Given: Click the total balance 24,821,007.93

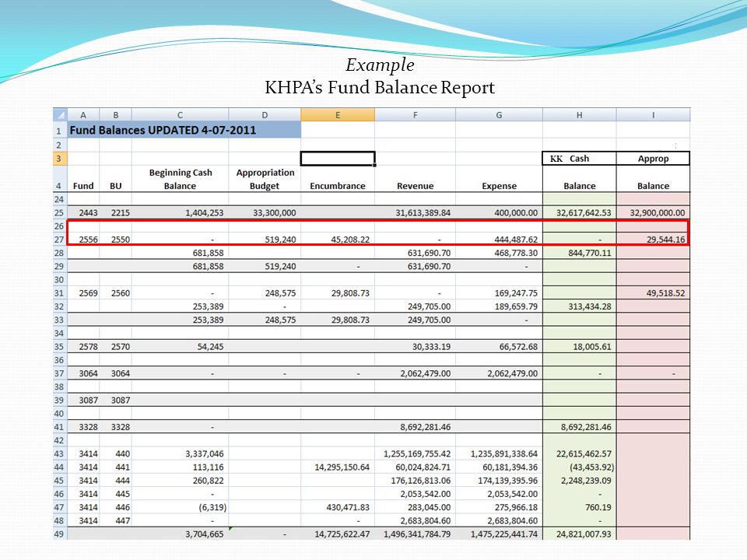Looking at the screenshot, I should click(x=584, y=534).
